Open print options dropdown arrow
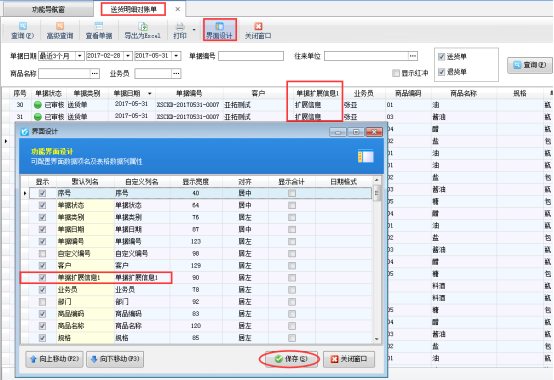This screenshot has height=380, width=554. point(194,30)
